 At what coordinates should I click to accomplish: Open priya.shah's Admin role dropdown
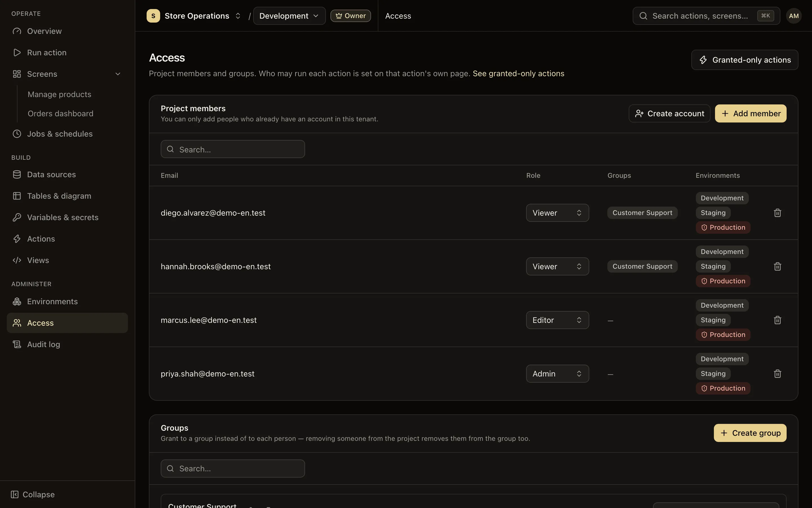pos(557,374)
